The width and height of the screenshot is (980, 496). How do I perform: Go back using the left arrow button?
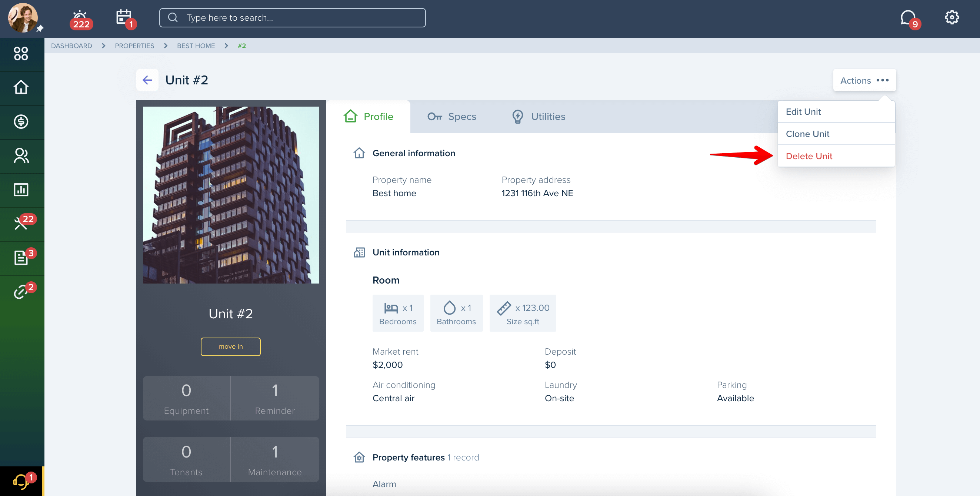(147, 80)
